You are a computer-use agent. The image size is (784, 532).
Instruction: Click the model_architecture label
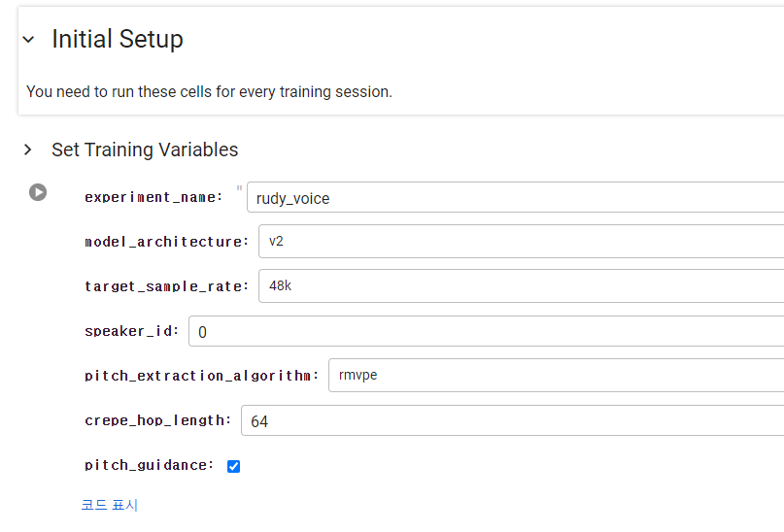166,242
